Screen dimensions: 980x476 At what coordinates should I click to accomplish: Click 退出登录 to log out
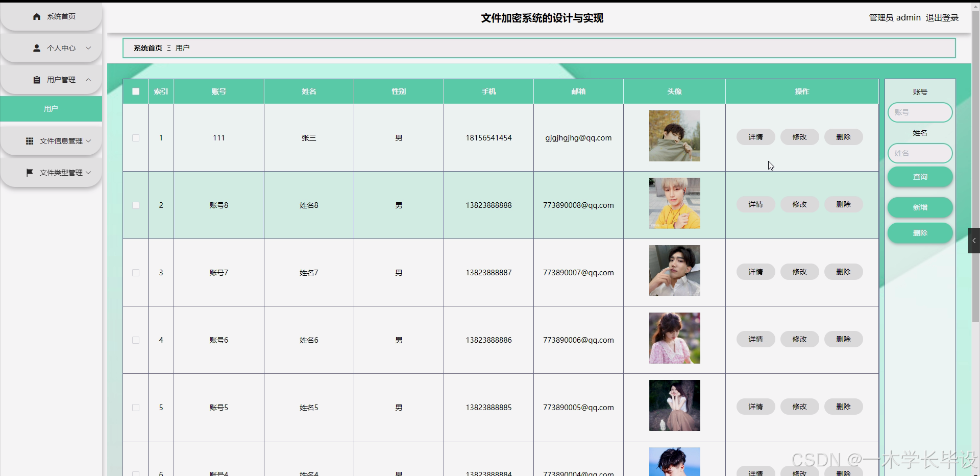coord(942,17)
